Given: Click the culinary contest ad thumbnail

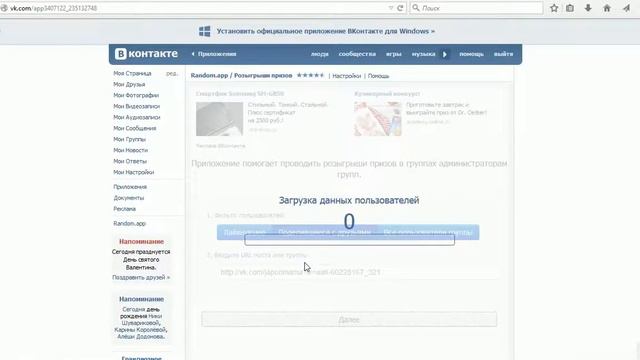Looking at the screenshot, I should click(378, 119).
